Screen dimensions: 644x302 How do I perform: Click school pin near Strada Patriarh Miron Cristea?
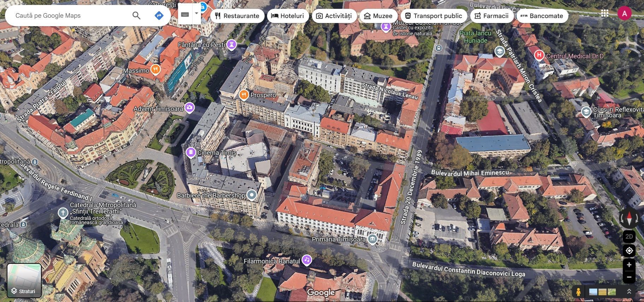point(500,52)
